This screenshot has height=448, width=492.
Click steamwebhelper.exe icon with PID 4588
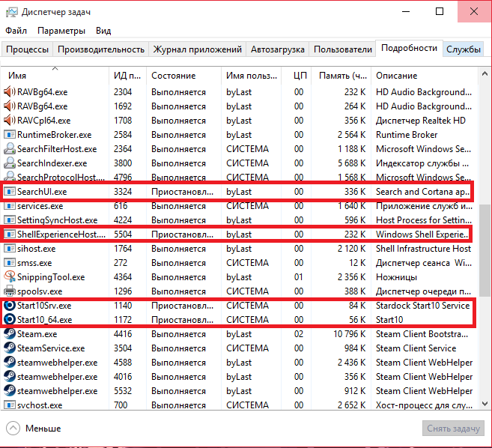point(10,363)
